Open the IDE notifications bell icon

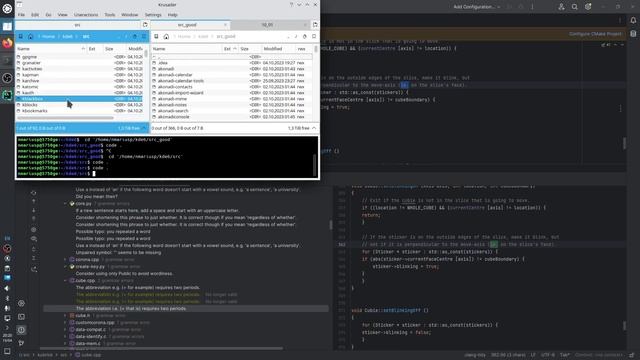click(x=633, y=20)
